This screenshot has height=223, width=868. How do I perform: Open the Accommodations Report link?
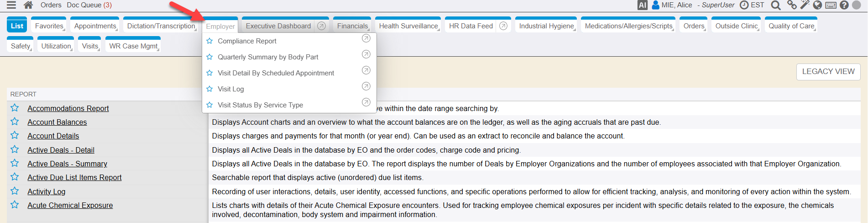click(x=68, y=108)
